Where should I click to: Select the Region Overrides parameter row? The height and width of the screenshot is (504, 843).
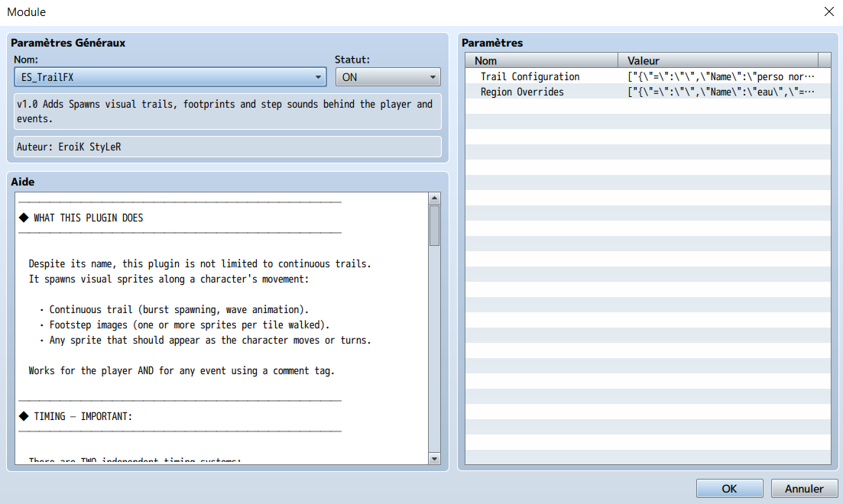[x=648, y=92]
